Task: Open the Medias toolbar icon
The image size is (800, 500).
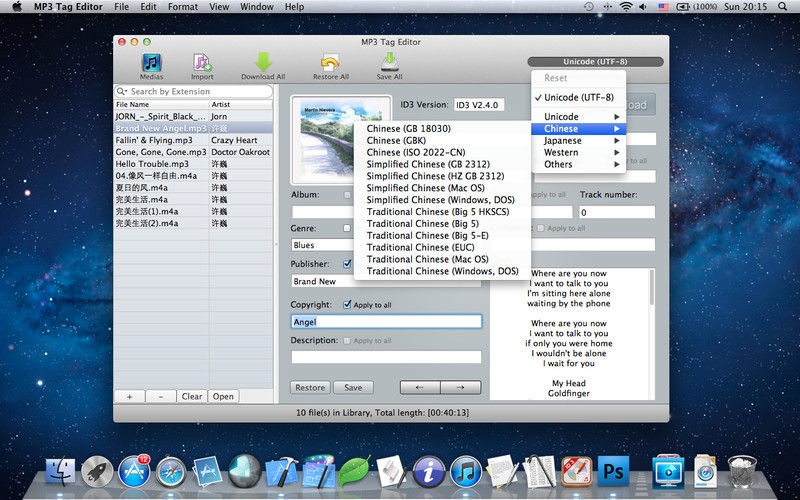Action: click(x=152, y=63)
